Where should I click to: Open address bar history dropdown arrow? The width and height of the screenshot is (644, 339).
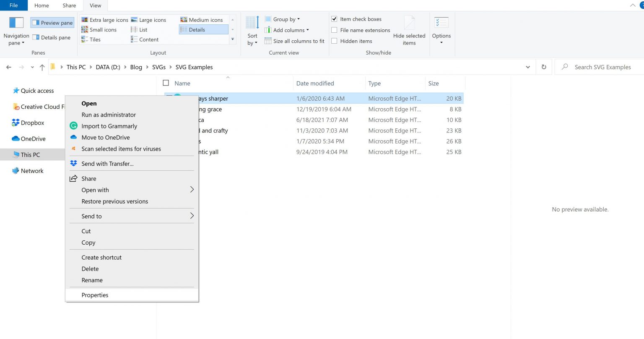point(527,67)
